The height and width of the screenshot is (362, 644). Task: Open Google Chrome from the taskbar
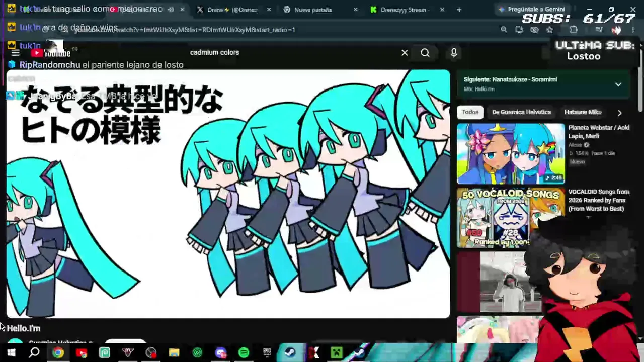(x=58, y=353)
